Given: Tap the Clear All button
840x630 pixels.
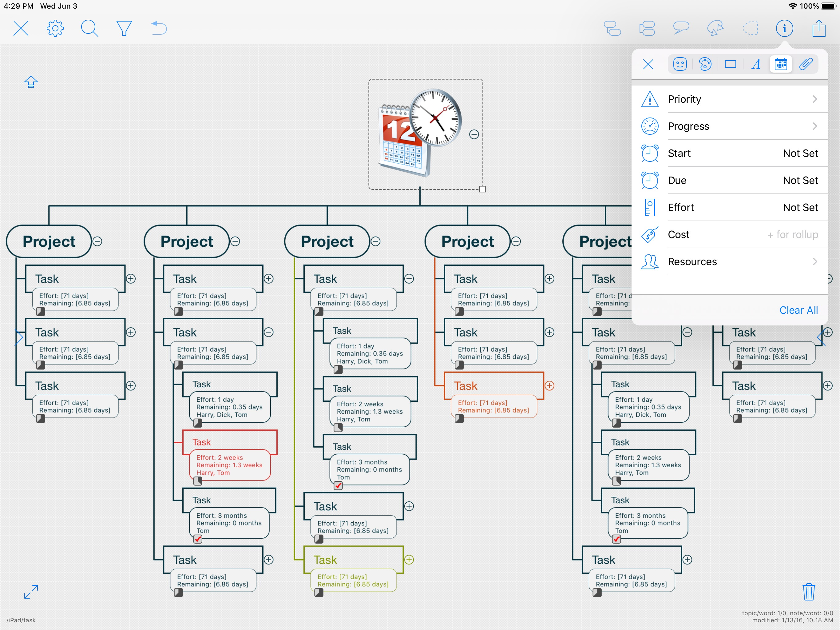Looking at the screenshot, I should click(798, 310).
